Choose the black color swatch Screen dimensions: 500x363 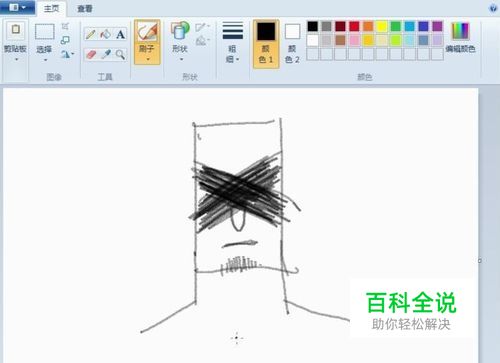[x=313, y=26]
